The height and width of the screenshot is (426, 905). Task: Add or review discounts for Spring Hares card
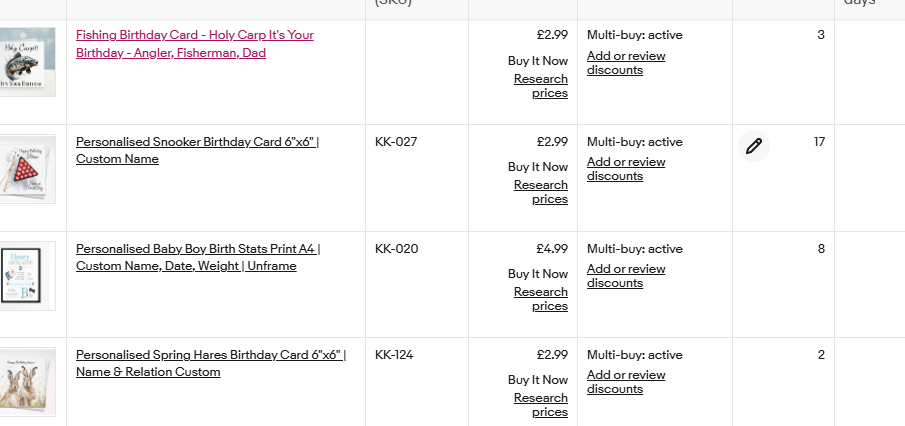pyautogui.click(x=626, y=382)
